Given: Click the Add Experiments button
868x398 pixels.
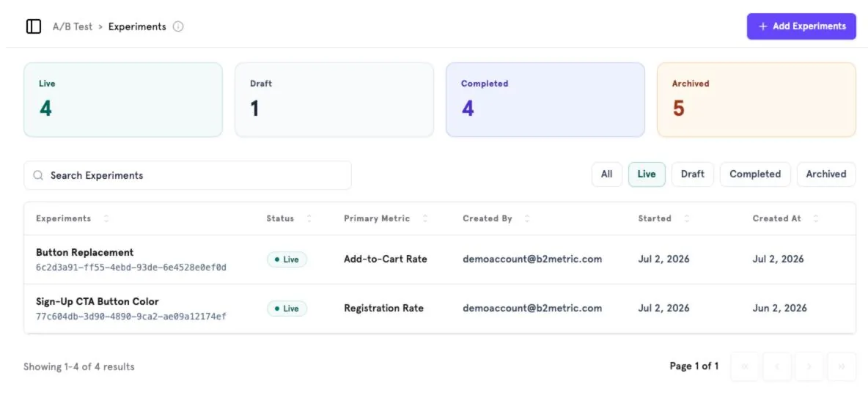Looking at the screenshot, I should (x=801, y=26).
